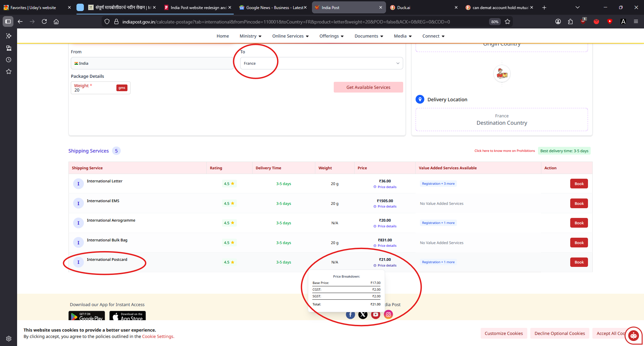Expand the destination country France dropdown
Image resolution: width=644 pixels, height=346 pixels.
(x=321, y=63)
